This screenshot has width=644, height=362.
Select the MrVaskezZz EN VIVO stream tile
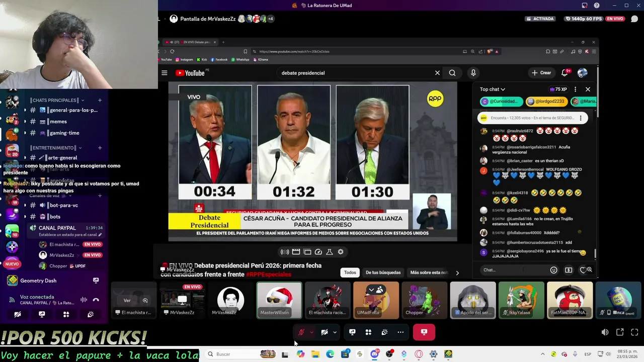(182, 300)
